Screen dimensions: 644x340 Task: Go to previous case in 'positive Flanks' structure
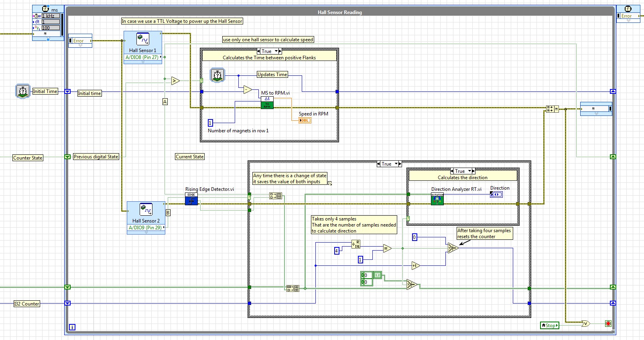[259, 51]
